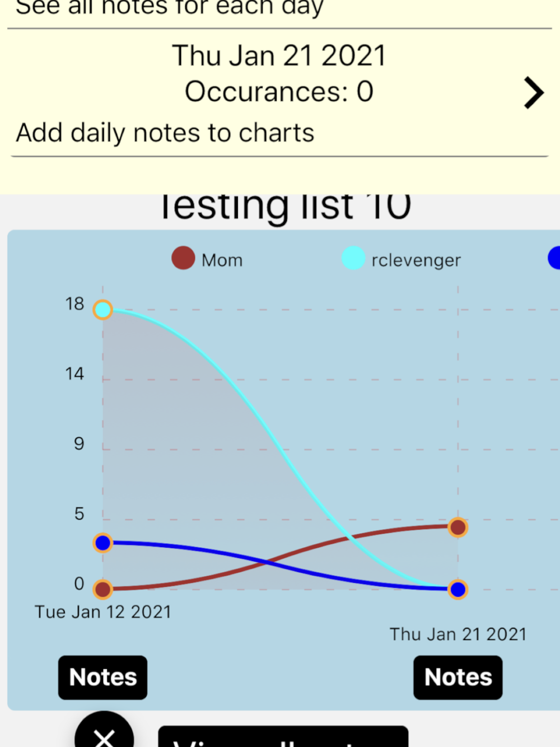Click the partially visible blue legend circle
This screenshot has height=747, width=560.
pos(554,258)
